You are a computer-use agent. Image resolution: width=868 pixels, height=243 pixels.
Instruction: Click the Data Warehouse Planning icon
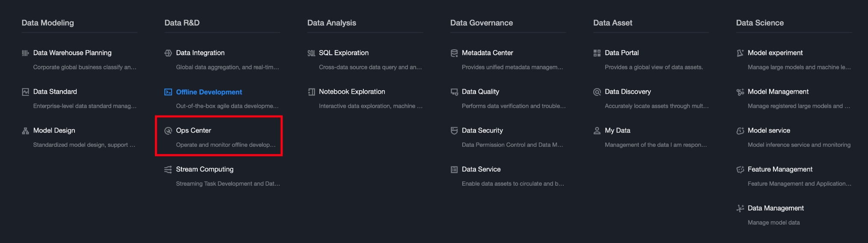25,53
